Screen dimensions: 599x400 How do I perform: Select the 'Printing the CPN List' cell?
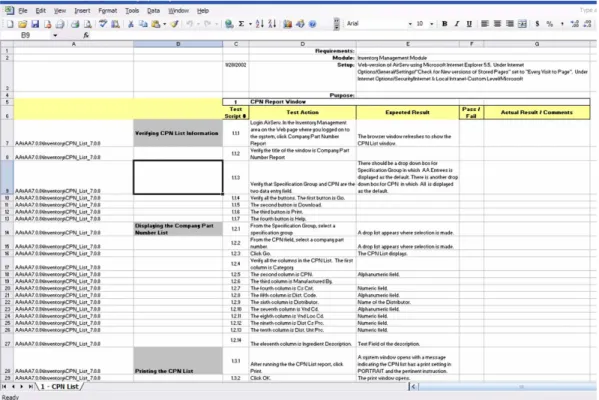coord(178,361)
